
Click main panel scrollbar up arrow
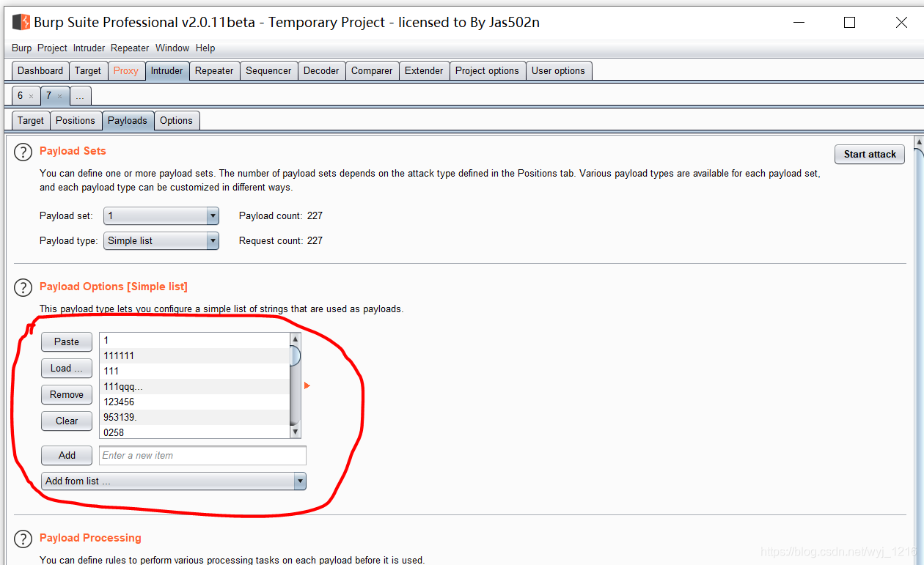click(x=919, y=141)
